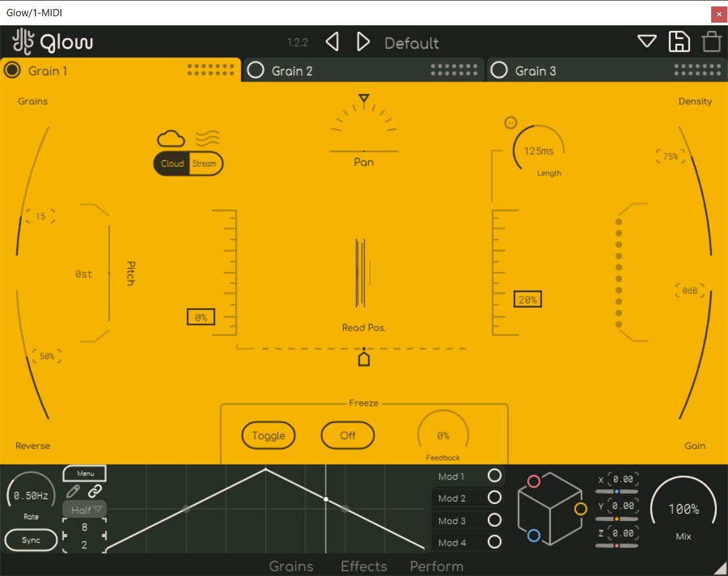Click the home marker below Read Pos.

point(364,358)
